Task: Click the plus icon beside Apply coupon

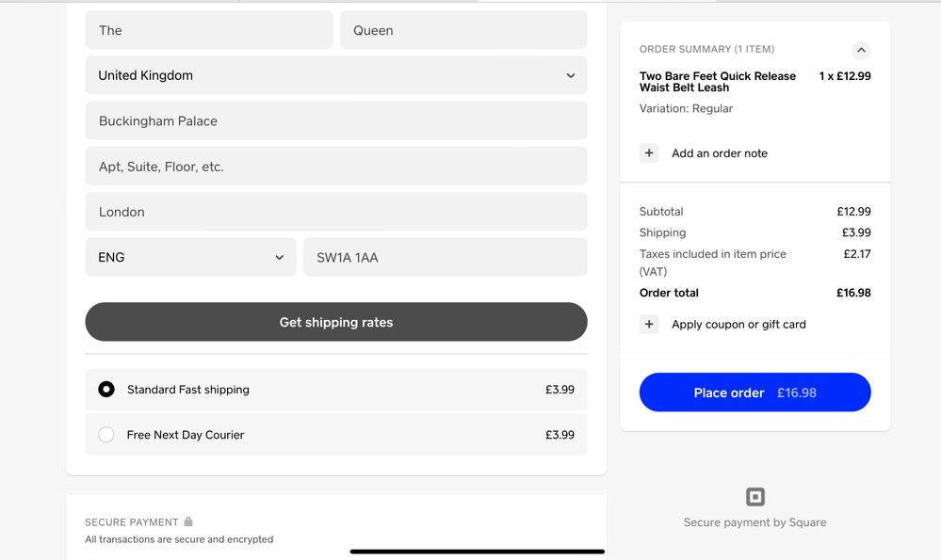Action: (x=649, y=325)
